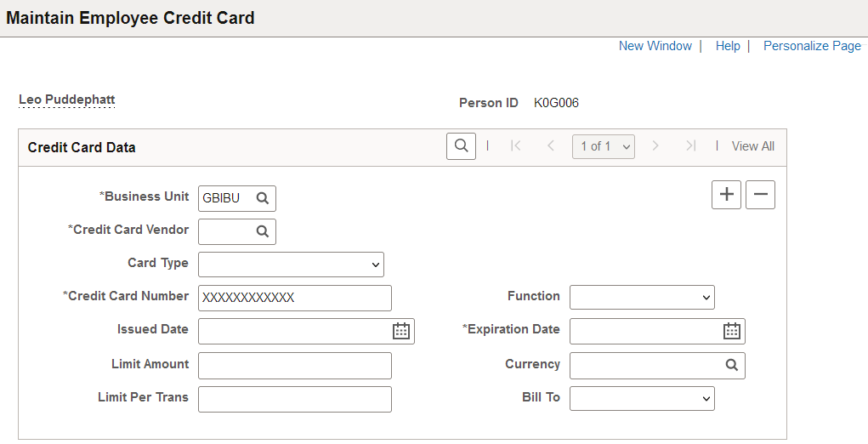Click the Maintain Employee Credit Card heading
The width and height of the screenshot is (868, 444).
click(x=131, y=18)
